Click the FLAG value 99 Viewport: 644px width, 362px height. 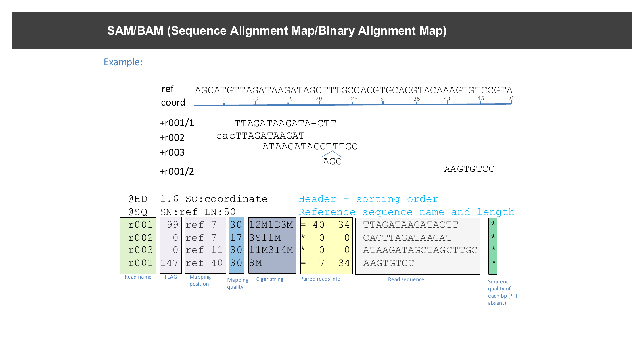173,225
